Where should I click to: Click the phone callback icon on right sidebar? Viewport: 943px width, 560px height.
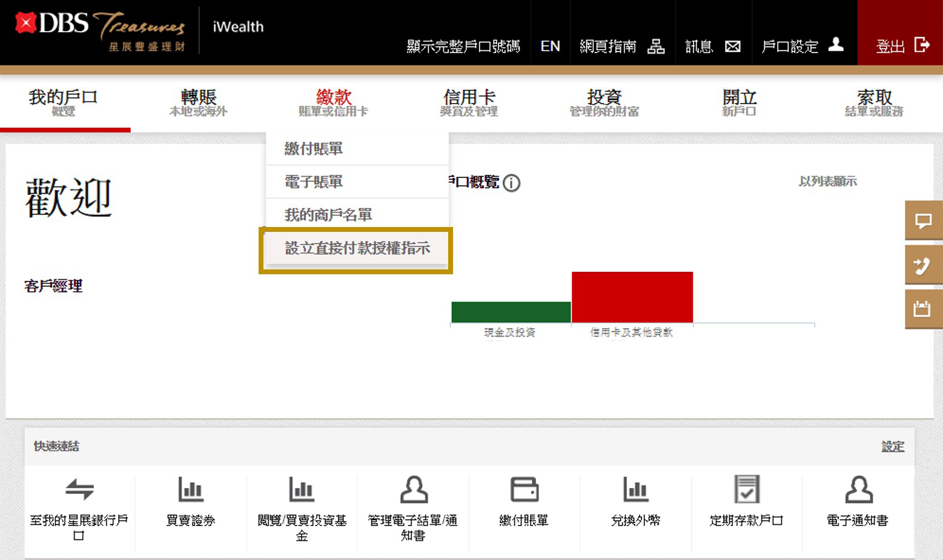click(923, 265)
